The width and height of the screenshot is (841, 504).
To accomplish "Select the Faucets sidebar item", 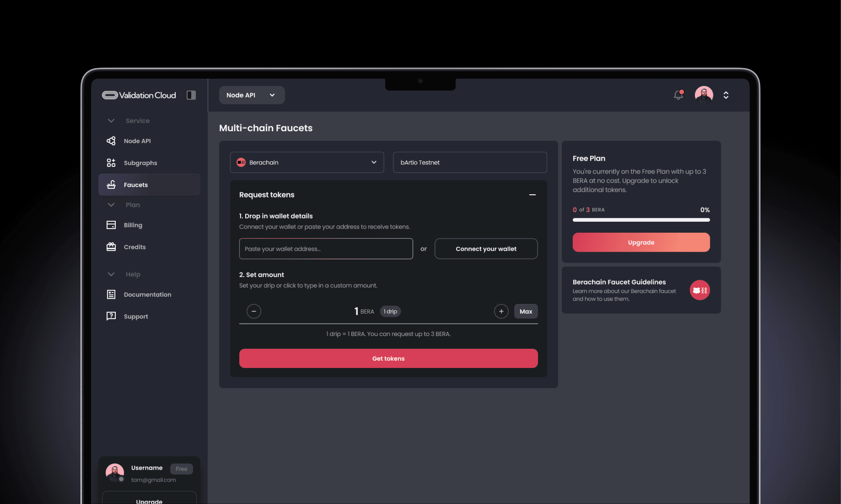I will pyautogui.click(x=136, y=185).
